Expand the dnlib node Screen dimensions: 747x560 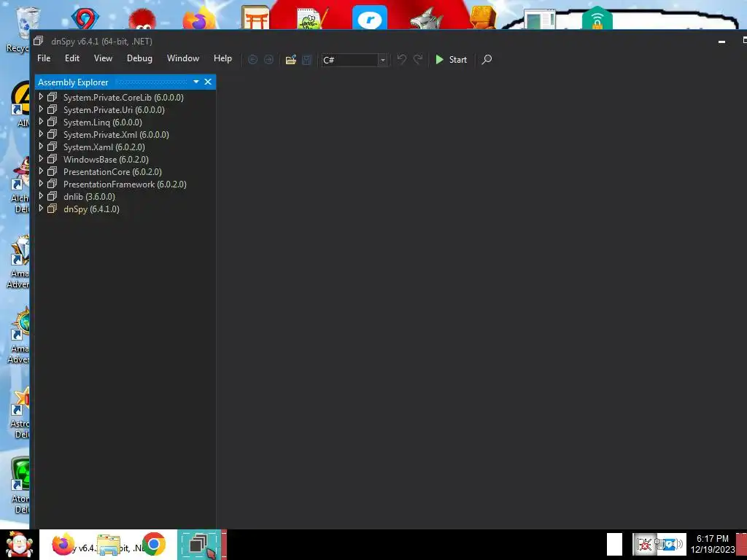(x=41, y=195)
